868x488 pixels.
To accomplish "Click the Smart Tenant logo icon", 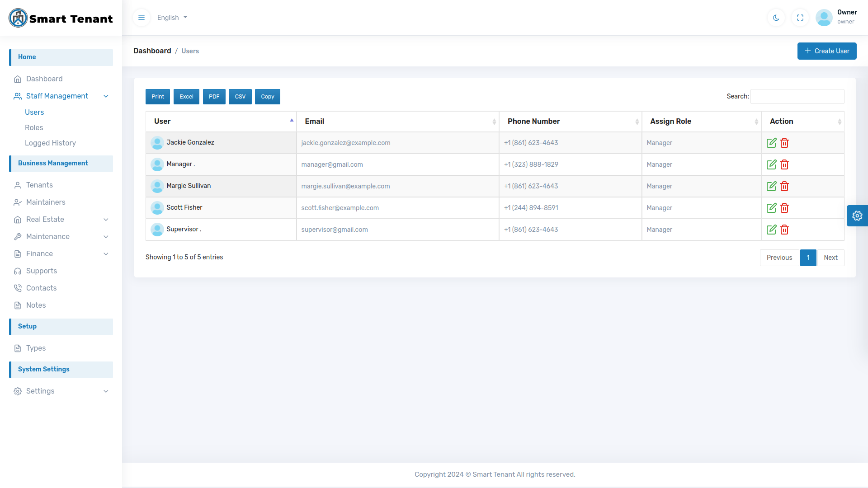I will point(18,18).
